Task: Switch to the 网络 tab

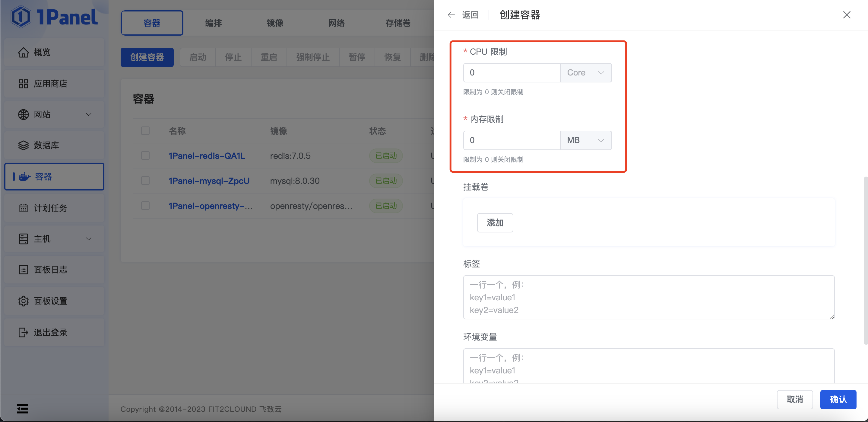Action: pyautogui.click(x=336, y=23)
